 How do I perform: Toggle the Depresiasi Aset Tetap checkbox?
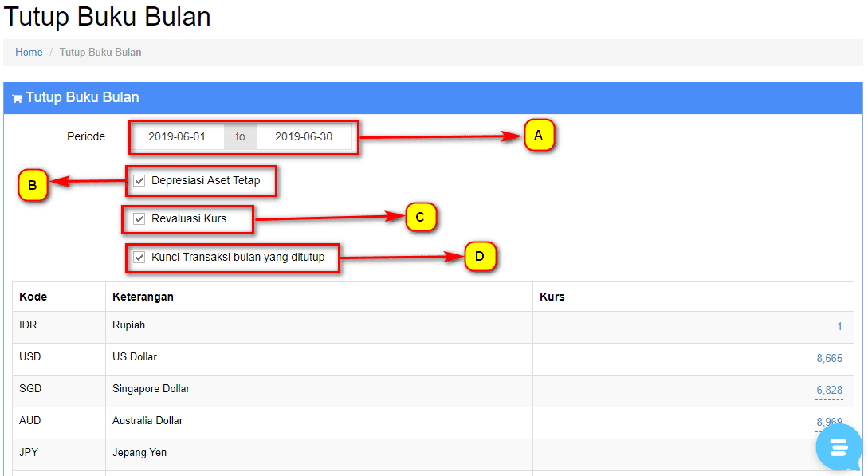(x=139, y=181)
